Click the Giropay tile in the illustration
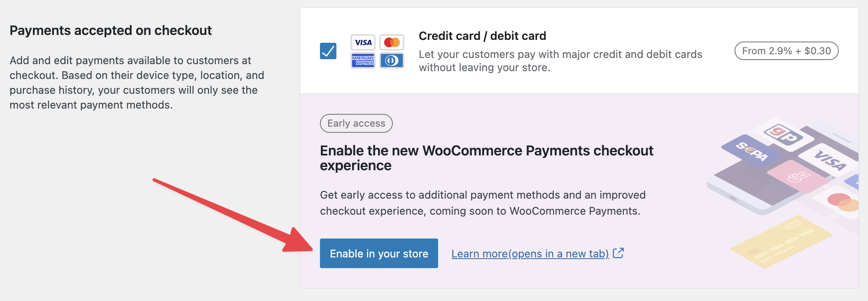 (x=783, y=134)
